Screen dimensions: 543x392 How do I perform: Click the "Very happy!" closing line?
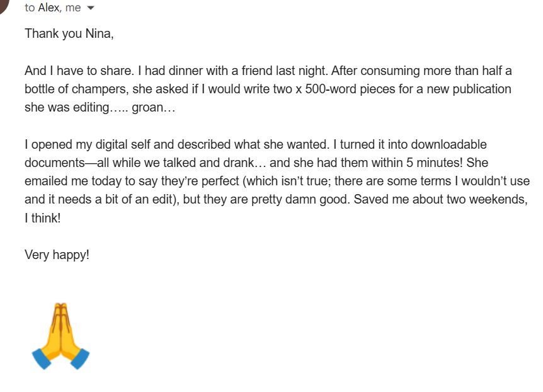pyautogui.click(x=57, y=255)
